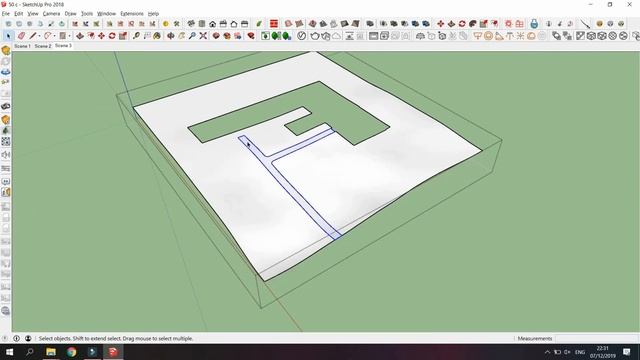
Task: Open the View menu
Action: pos(33,13)
